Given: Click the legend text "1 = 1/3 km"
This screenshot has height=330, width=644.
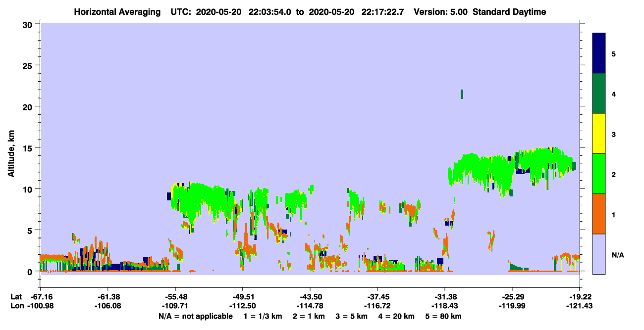Looking at the screenshot, I should click(263, 316).
